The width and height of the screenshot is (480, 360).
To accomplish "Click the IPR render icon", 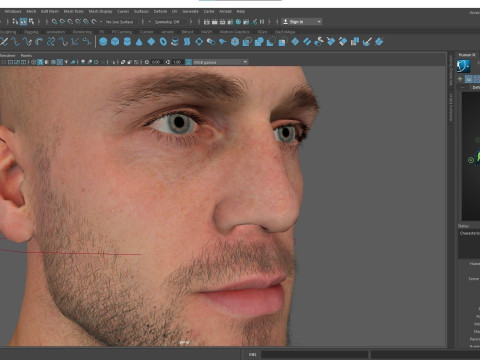I will click(223, 22).
